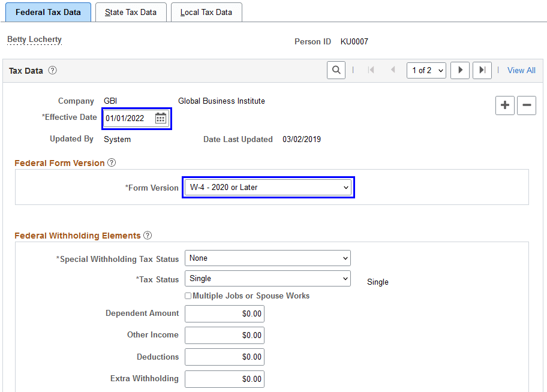
Task: Jump to last row using last-row arrow
Action: pyautogui.click(x=482, y=70)
